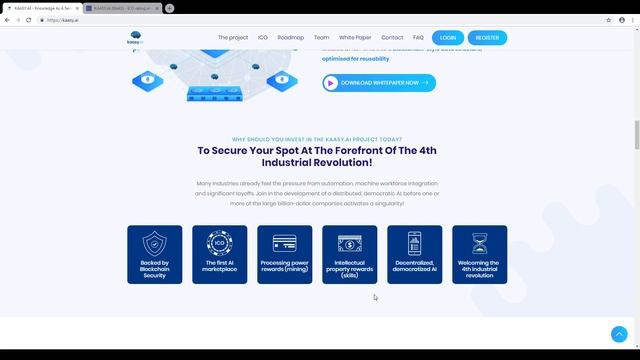The width and height of the screenshot is (640, 360).
Task: Select Decentralized, democratized AI label
Action: tap(414, 266)
